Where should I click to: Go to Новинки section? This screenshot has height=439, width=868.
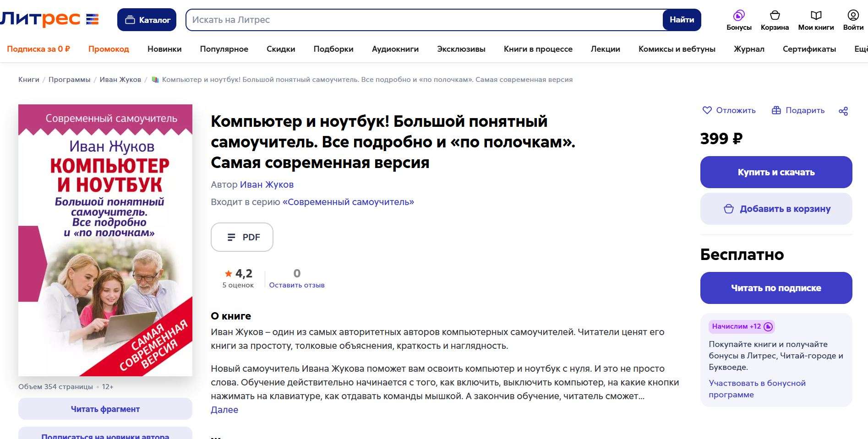[x=164, y=49]
